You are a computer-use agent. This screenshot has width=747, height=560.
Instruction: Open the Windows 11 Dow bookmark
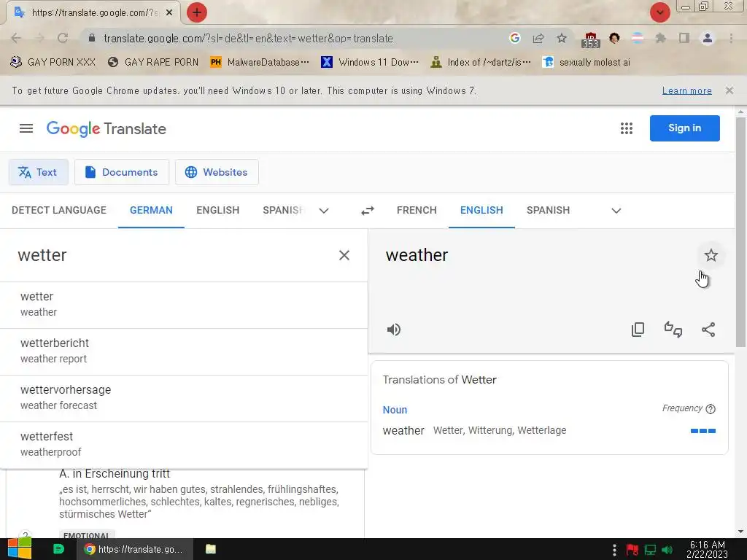[x=370, y=63]
